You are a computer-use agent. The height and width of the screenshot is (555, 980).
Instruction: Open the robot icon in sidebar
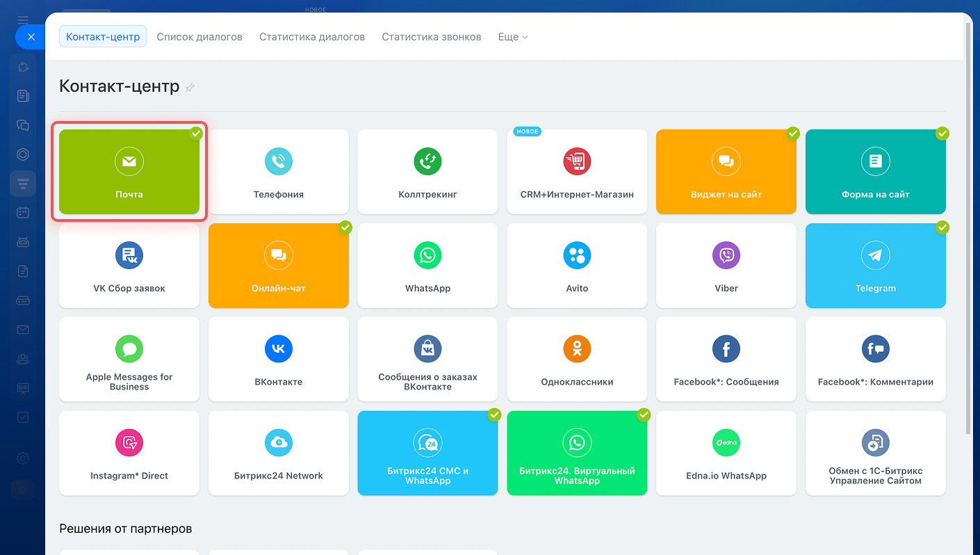(x=23, y=242)
